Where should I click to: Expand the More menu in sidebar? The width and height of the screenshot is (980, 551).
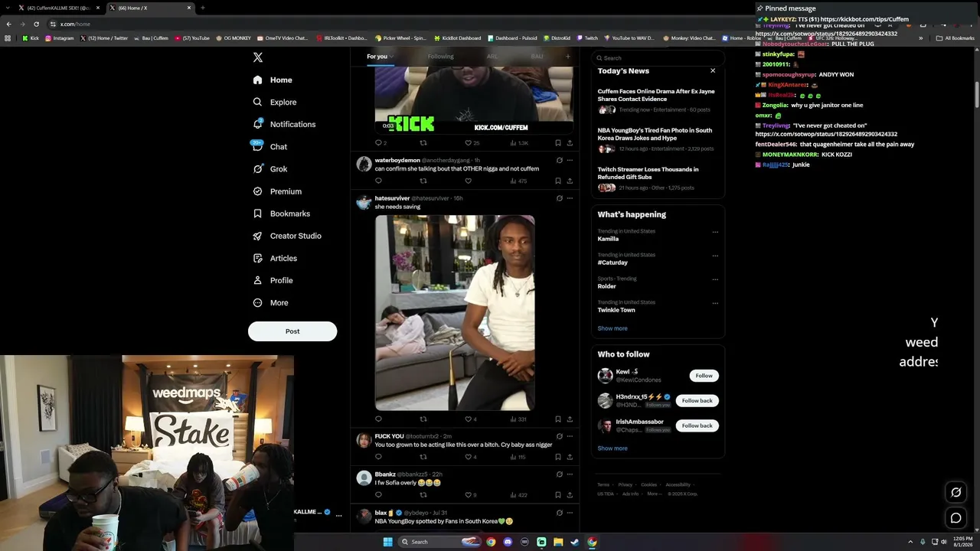(271, 303)
